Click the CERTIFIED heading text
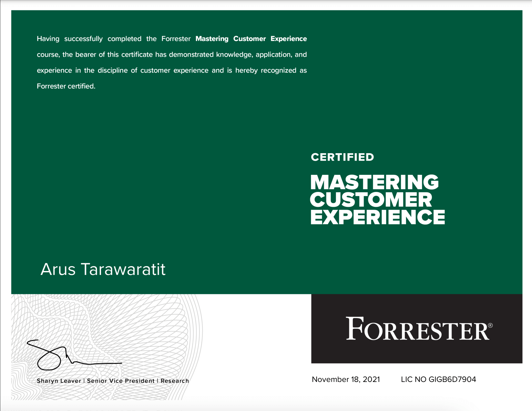The height and width of the screenshot is (411, 532). click(x=342, y=157)
